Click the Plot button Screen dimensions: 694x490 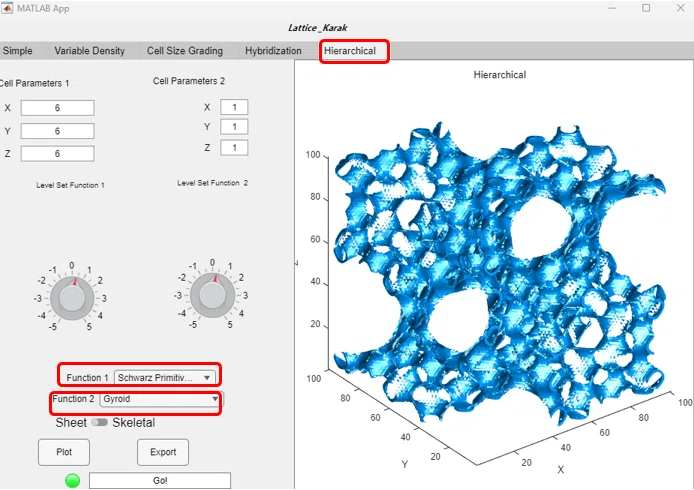(x=64, y=452)
